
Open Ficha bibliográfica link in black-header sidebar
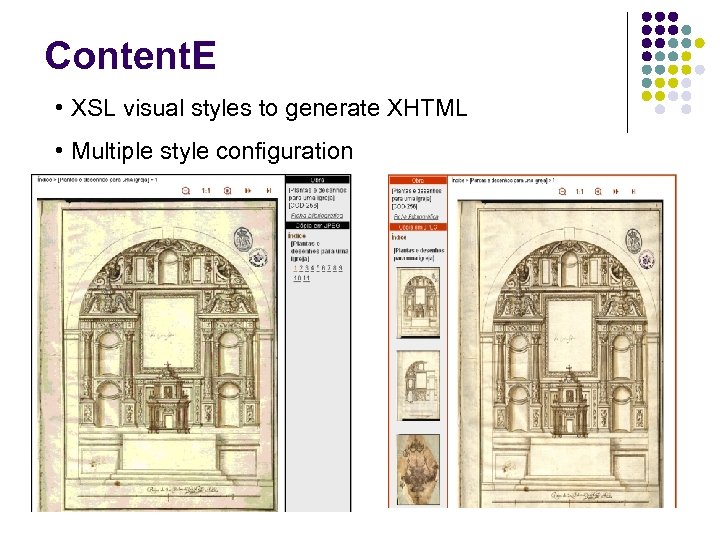pyautogui.click(x=317, y=215)
